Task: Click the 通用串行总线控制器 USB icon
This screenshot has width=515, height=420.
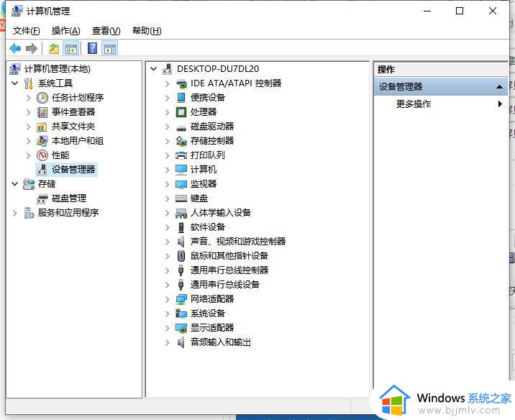Action: [x=181, y=270]
